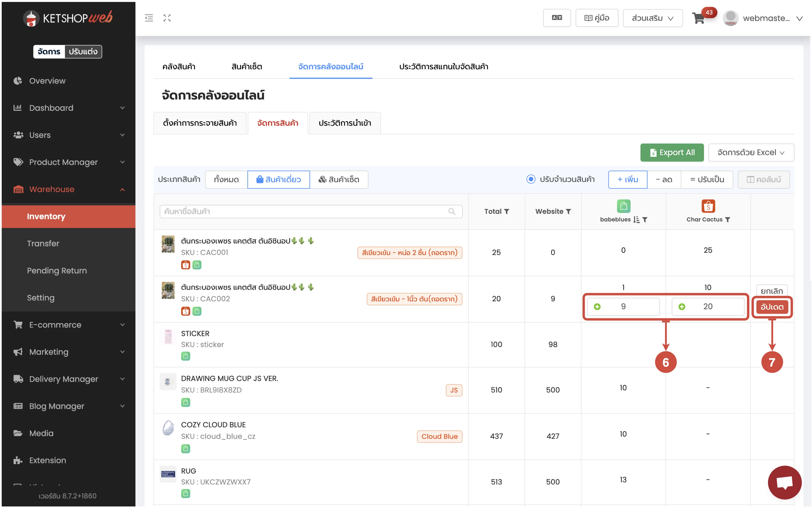Click the language translate icon button
This screenshot has height=509, width=812.
[556, 18]
